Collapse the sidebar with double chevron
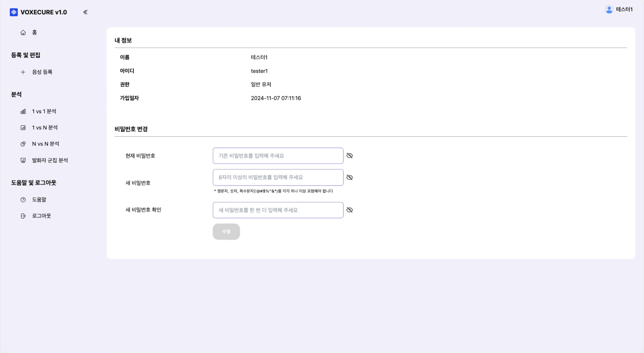This screenshot has height=353, width=644. (x=85, y=12)
